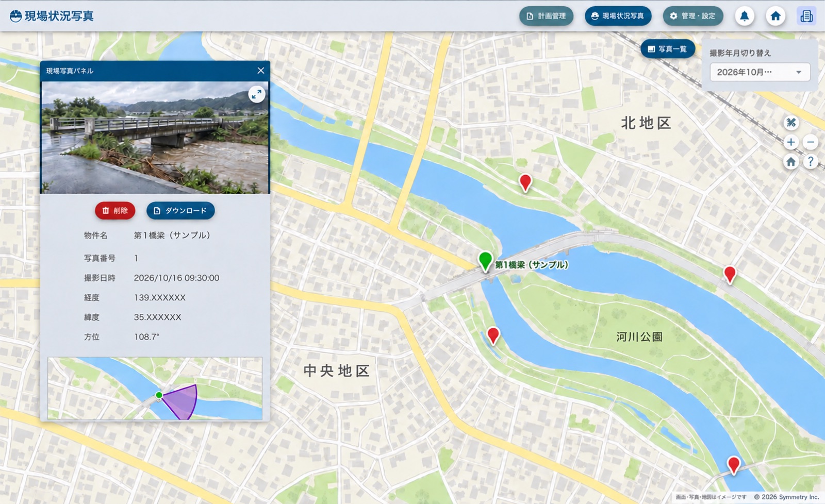The height and width of the screenshot is (504, 825).
Task: Go to home via top bar house icon
Action: [775, 16]
